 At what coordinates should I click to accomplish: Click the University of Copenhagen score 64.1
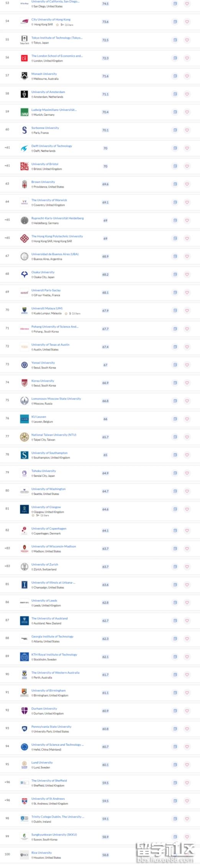click(105, 531)
